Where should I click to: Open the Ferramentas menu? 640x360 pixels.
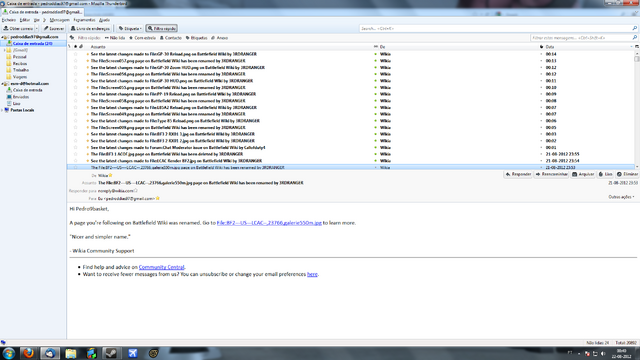tap(84, 20)
